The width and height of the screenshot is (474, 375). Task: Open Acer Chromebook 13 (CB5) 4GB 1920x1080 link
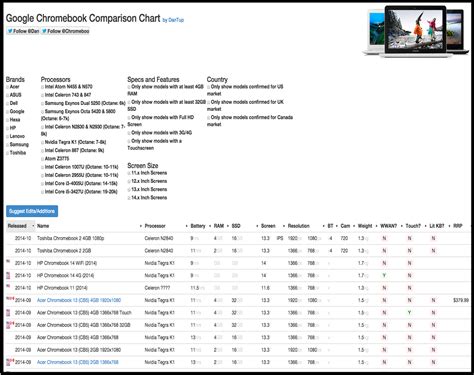[79, 300]
